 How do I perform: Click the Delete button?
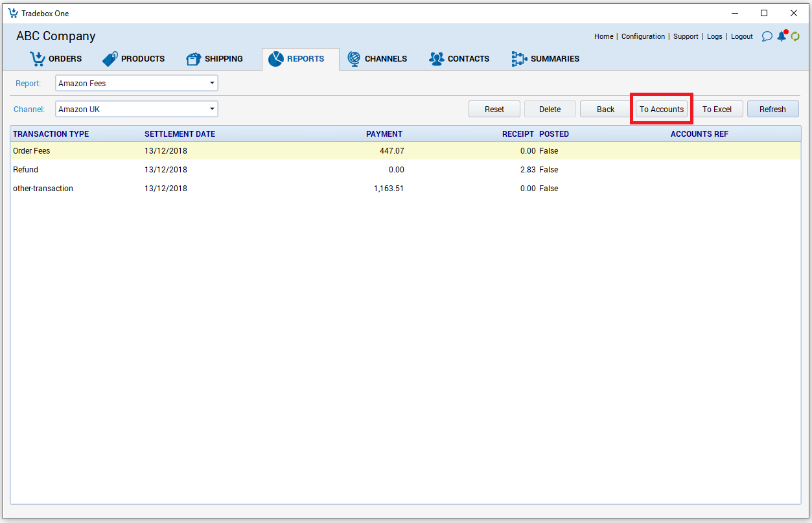550,109
